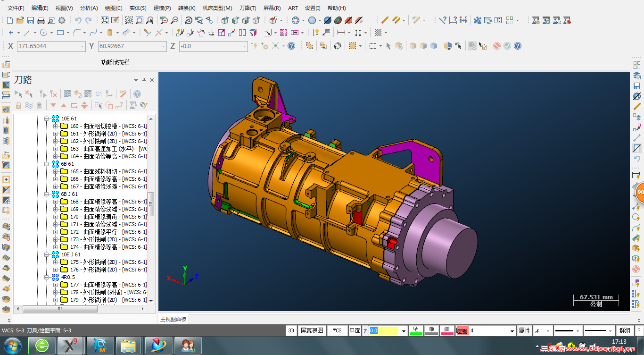This screenshot has height=355, width=644.
Task: Toggle ghost posting on selected operations
Action: click(39, 105)
